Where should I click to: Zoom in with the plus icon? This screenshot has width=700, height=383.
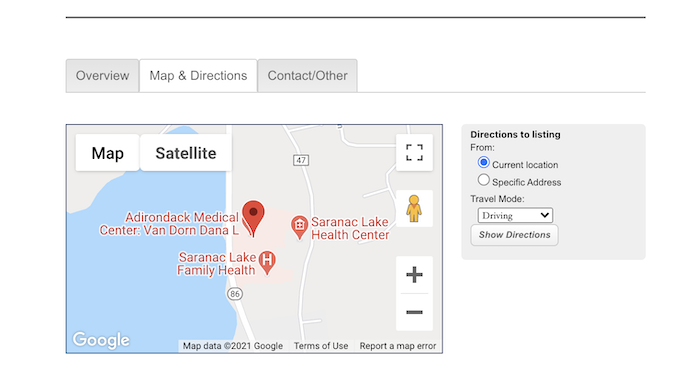click(414, 275)
